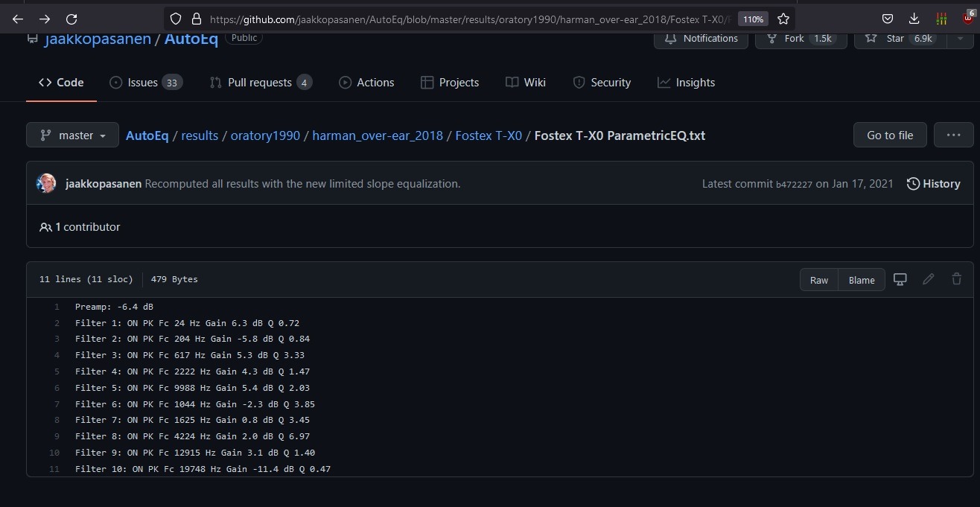Navigate to AutoEq breadcrumb root

147,135
